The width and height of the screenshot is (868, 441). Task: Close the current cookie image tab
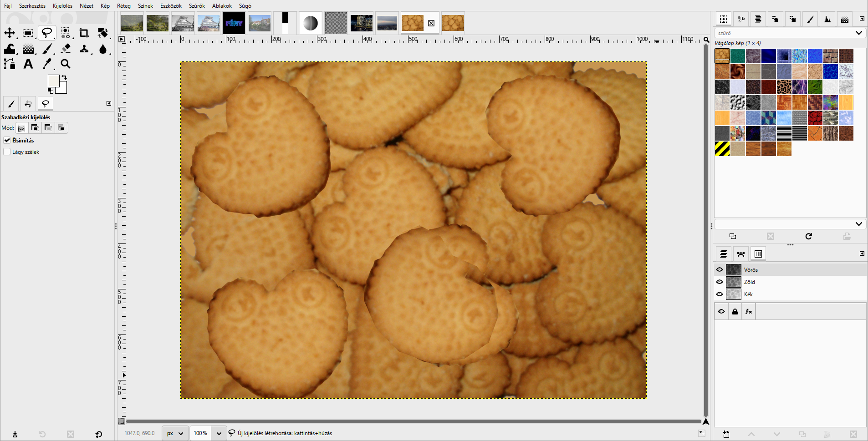[x=431, y=23]
